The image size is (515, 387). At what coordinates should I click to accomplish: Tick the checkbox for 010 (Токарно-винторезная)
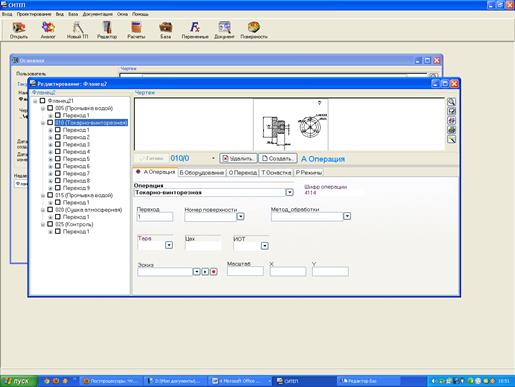50,122
